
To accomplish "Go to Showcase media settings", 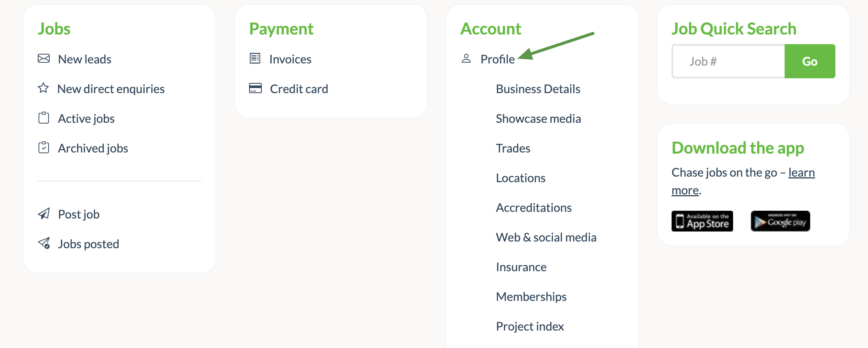I will pyautogui.click(x=538, y=119).
